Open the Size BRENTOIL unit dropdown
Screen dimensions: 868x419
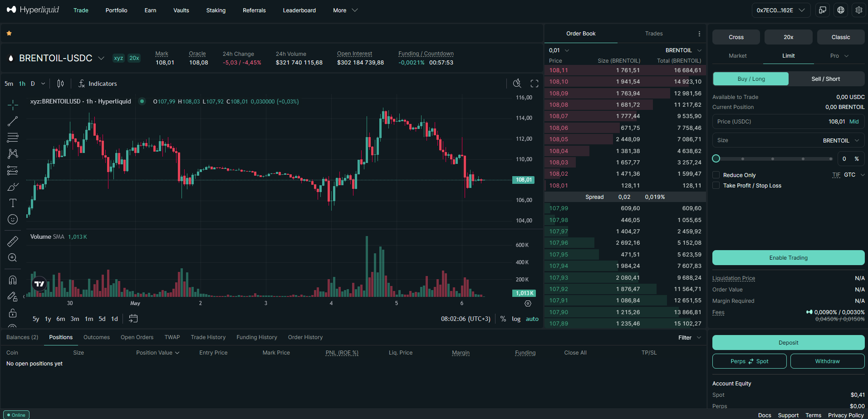[841, 140]
